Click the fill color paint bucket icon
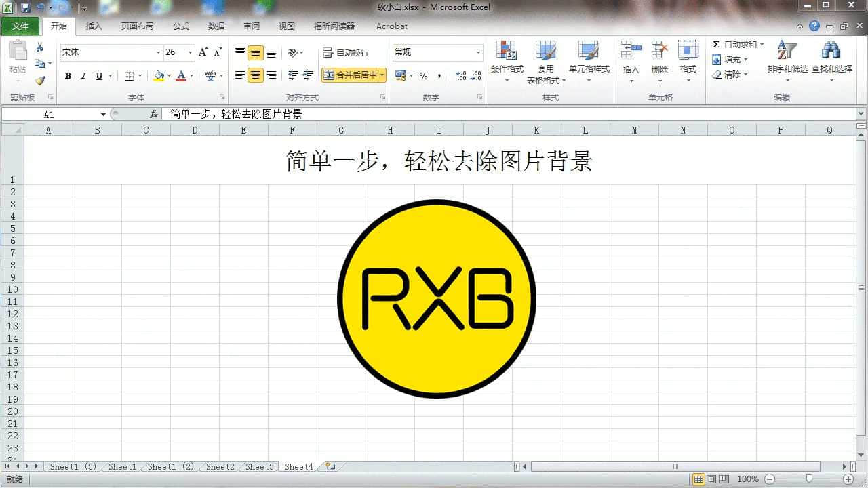This screenshot has width=868, height=488. coord(159,76)
